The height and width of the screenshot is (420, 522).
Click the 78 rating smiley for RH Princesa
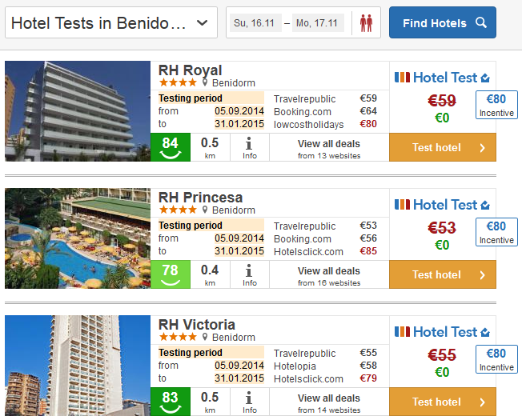pyautogui.click(x=171, y=274)
